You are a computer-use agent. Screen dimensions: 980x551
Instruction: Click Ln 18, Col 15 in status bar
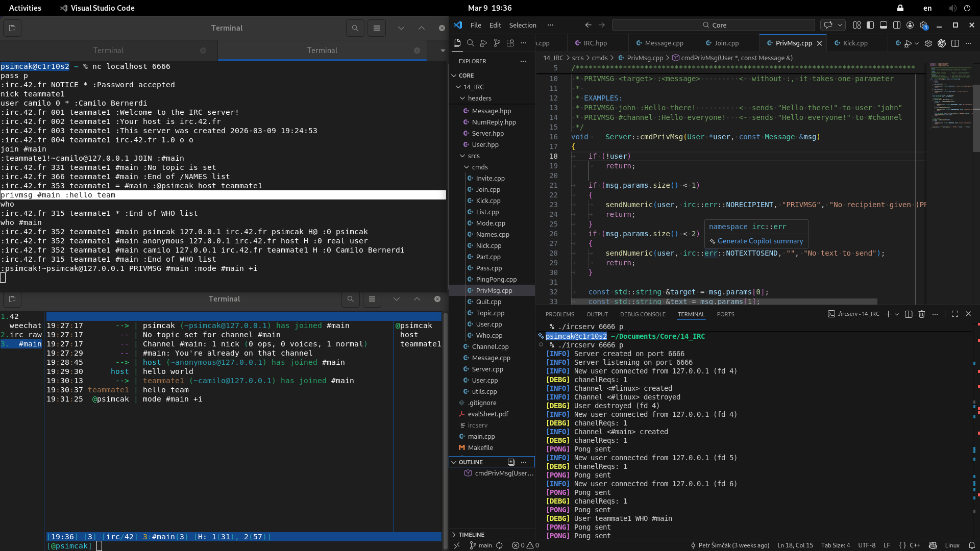(795, 545)
